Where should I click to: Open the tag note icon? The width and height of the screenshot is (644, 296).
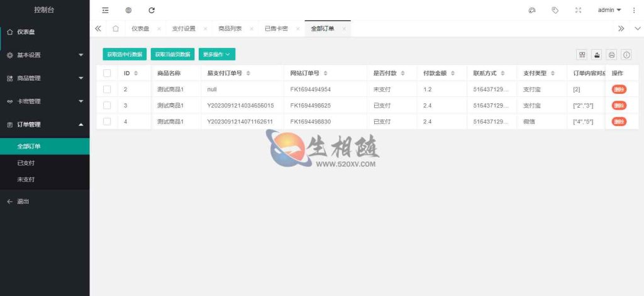pos(555,10)
